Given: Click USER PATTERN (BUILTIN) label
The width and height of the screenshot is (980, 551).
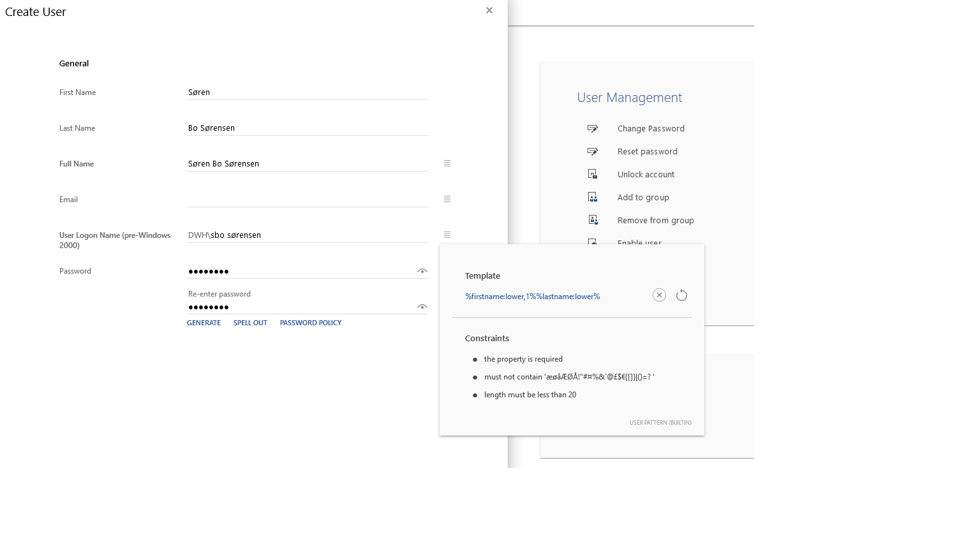Looking at the screenshot, I should point(660,423).
